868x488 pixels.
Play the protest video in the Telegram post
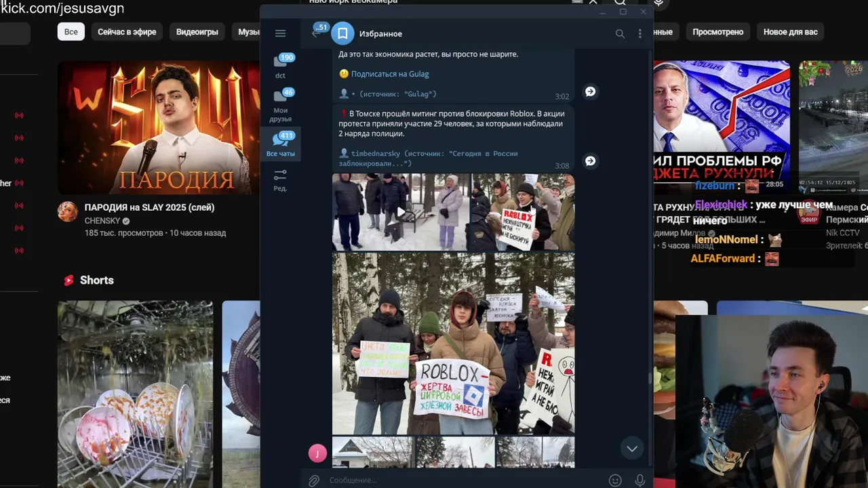coord(400,212)
